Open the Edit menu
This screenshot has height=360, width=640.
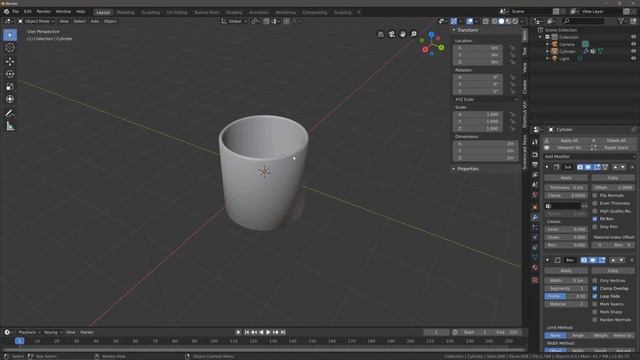pos(27,11)
